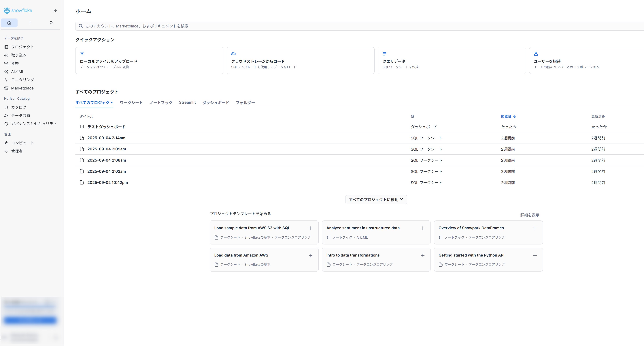Viewport: 644px width, 346px height.
Task: Switch to the ダッシュボード tab
Action: tap(216, 103)
